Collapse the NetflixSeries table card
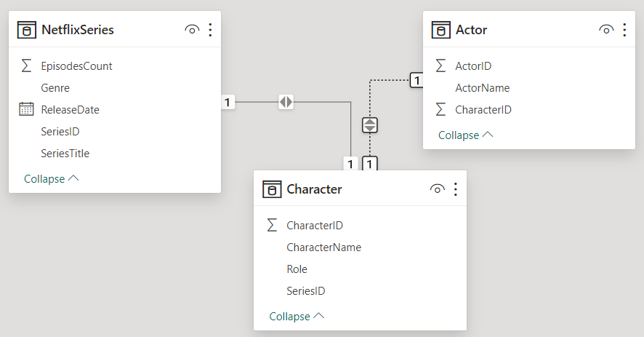The width and height of the screenshot is (644, 337). pyautogui.click(x=52, y=179)
